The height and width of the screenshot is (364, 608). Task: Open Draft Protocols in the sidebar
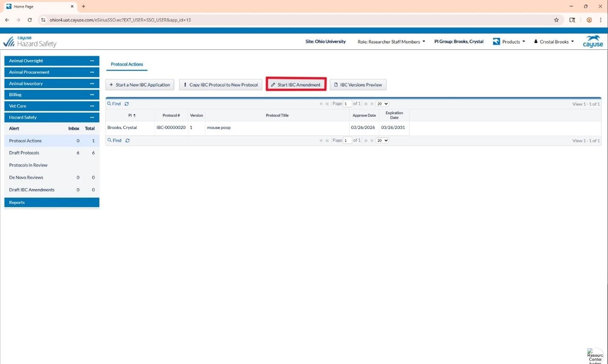point(24,153)
